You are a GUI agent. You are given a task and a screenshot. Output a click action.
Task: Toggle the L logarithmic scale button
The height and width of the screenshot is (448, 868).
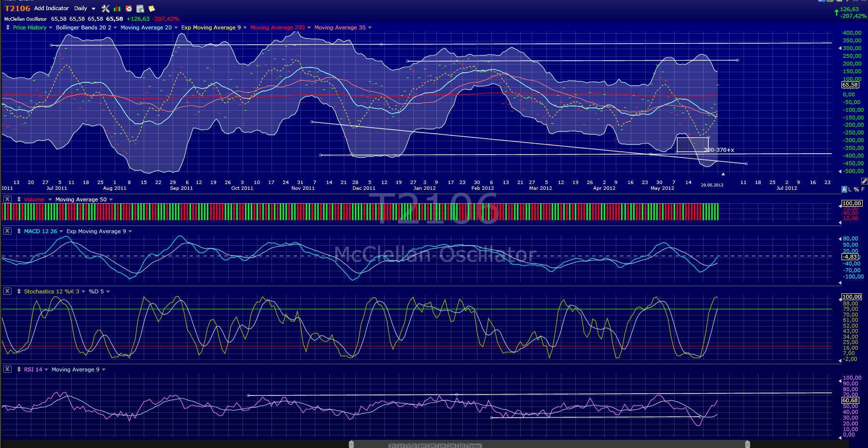(x=850, y=189)
